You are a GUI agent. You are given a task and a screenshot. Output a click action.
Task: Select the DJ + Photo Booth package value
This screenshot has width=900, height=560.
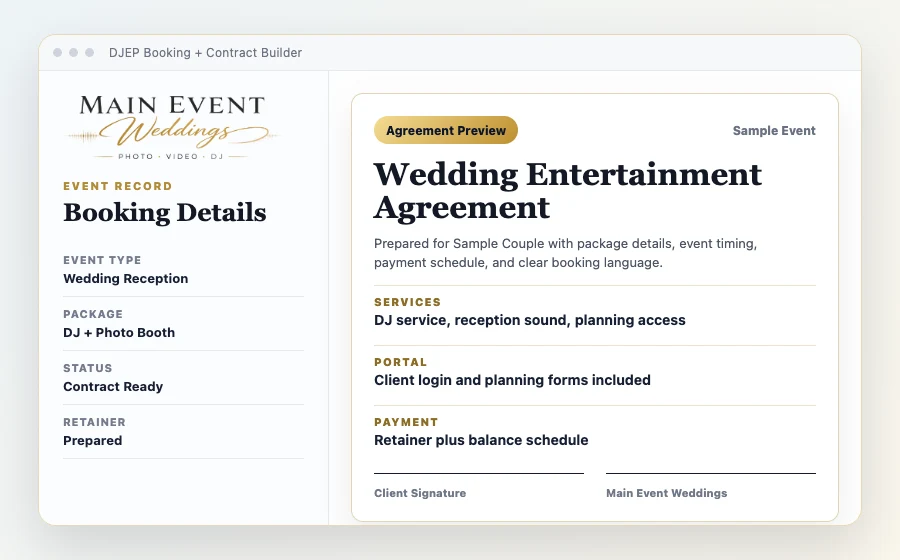point(119,332)
